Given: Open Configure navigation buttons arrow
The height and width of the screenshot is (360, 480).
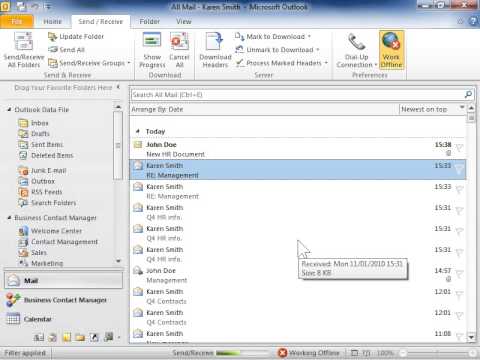Looking at the screenshot, I should [119, 338].
